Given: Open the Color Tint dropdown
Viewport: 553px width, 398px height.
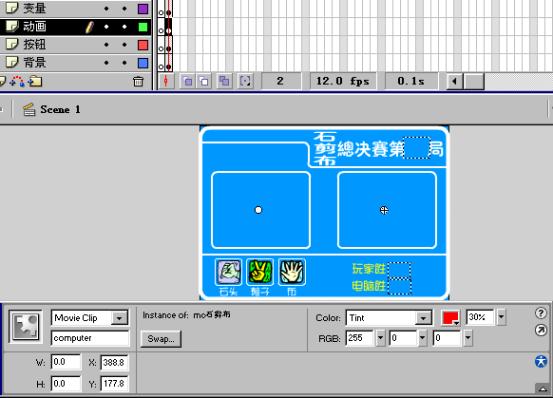Looking at the screenshot, I should pos(423,318).
